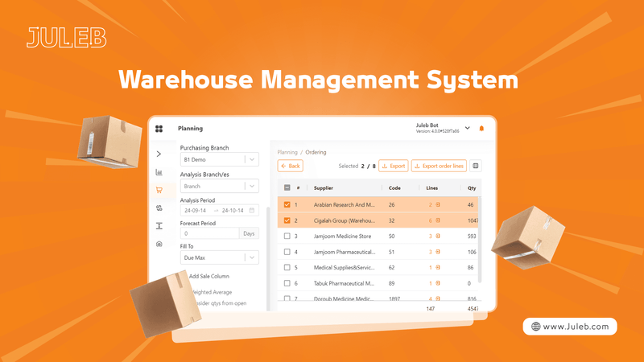This screenshot has width=644, height=362.
Task: Click the supplier table vertical scrollbar
Action: [x=481, y=233]
